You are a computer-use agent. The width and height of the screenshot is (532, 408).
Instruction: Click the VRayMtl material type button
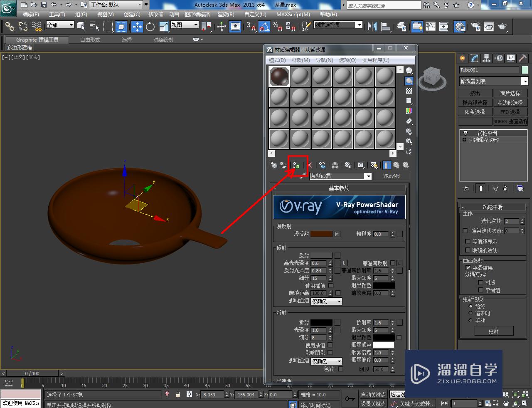pyautogui.click(x=391, y=176)
